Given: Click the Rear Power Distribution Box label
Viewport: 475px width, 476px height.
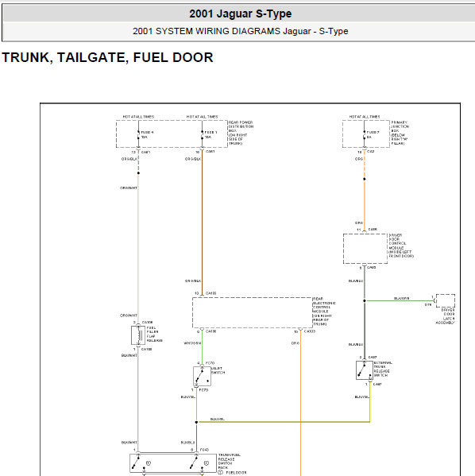Looking at the screenshot, I should tap(241, 133).
